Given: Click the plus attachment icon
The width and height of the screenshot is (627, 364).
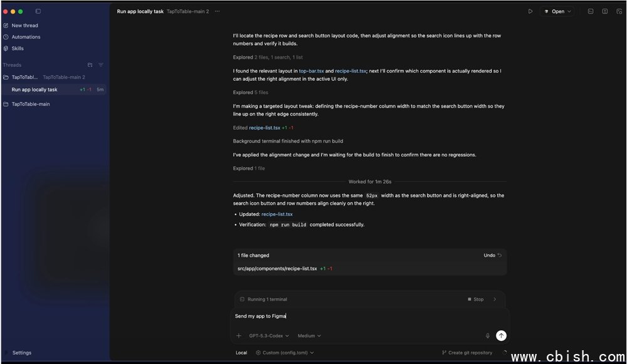Looking at the screenshot, I should (x=239, y=336).
